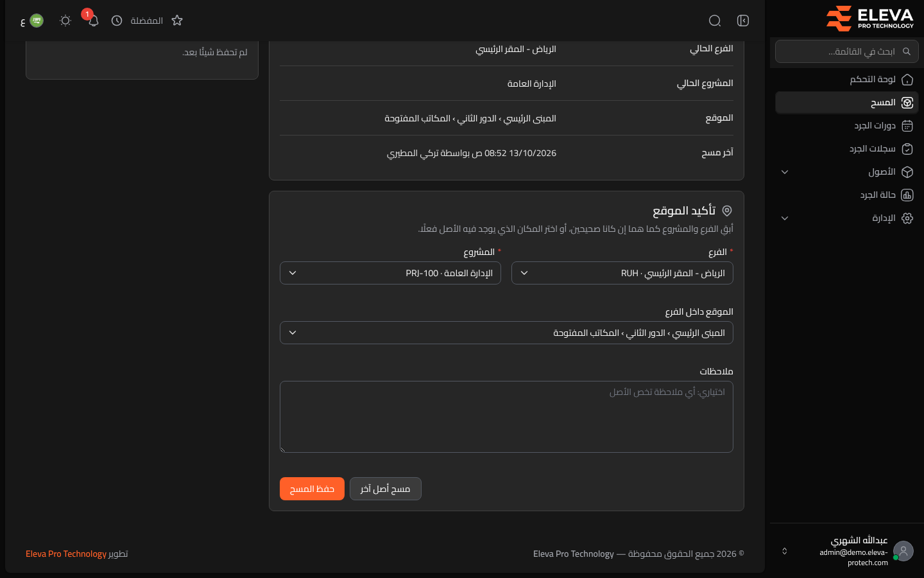
Task: Collapse the sidebar using the panel icon
Action: (x=743, y=21)
